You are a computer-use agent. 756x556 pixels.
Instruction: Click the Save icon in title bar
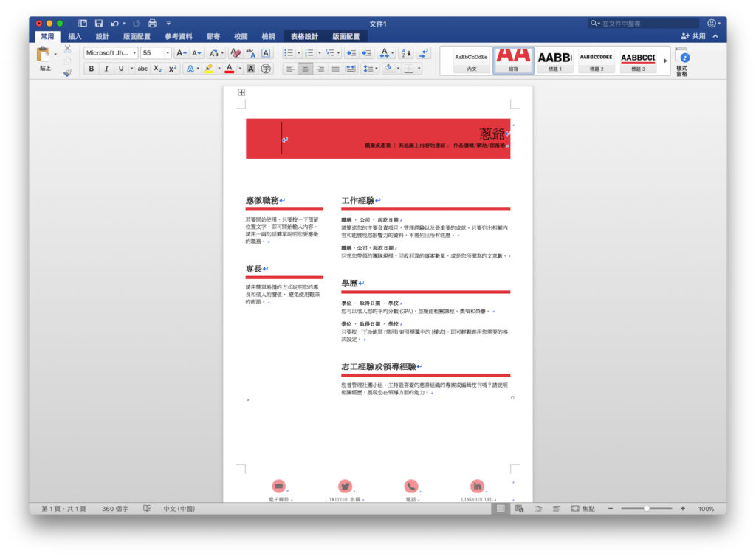pos(99,23)
